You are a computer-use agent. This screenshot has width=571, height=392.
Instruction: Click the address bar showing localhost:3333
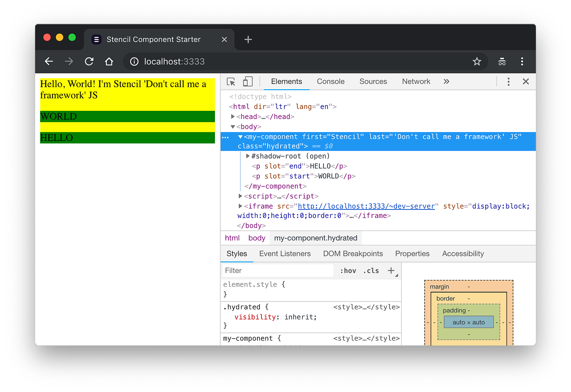click(x=305, y=62)
